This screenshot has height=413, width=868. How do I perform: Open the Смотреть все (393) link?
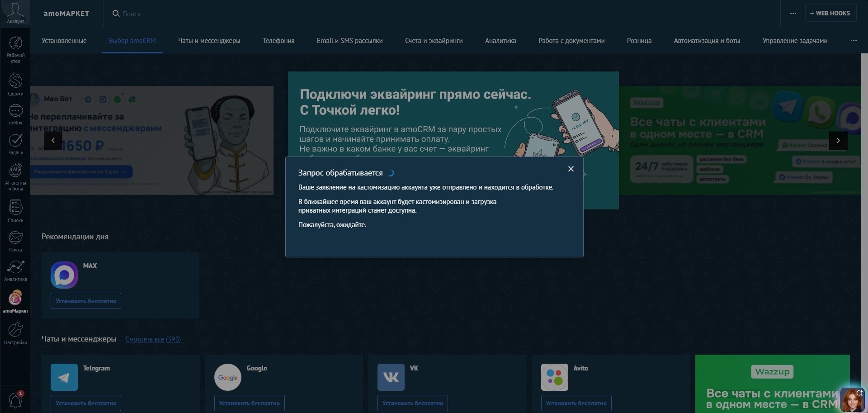coord(153,339)
